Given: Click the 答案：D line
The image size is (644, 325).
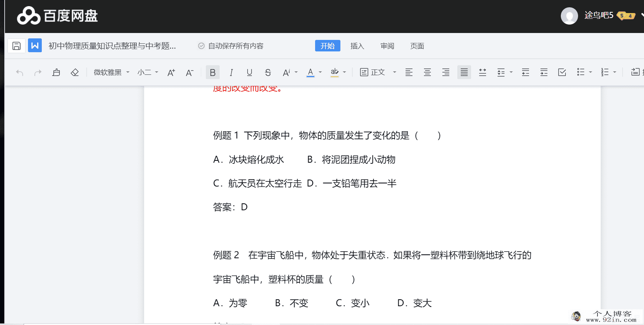Looking at the screenshot, I should 230,207.
